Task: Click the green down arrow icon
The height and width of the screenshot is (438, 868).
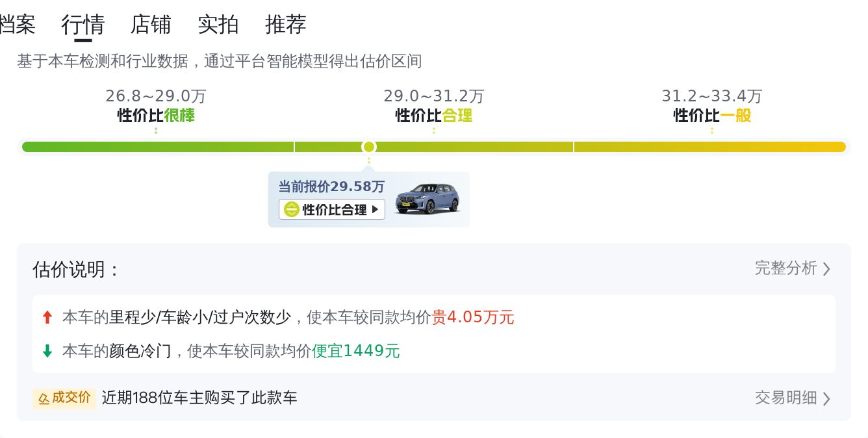Action: 47,351
